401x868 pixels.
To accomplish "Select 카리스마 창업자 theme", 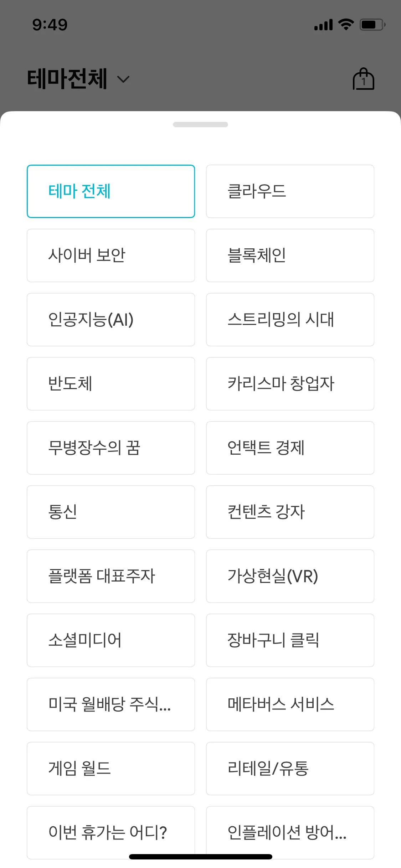I will pyautogui.click(x=290, y=384).
